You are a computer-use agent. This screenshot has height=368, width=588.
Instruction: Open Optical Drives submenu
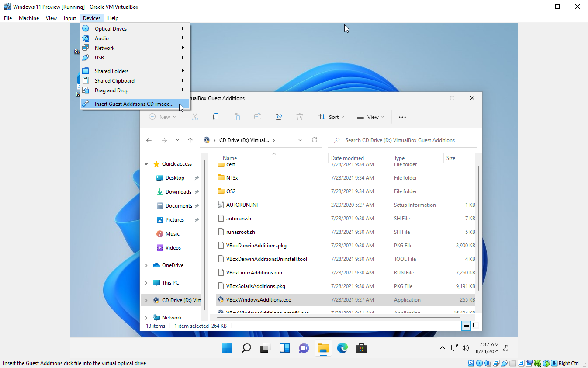[x=135, y=28]
